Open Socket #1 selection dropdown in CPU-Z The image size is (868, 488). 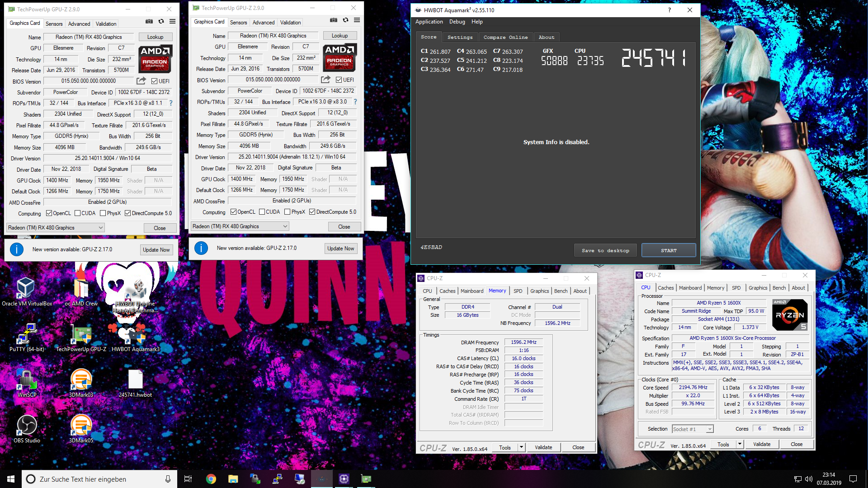692,429
